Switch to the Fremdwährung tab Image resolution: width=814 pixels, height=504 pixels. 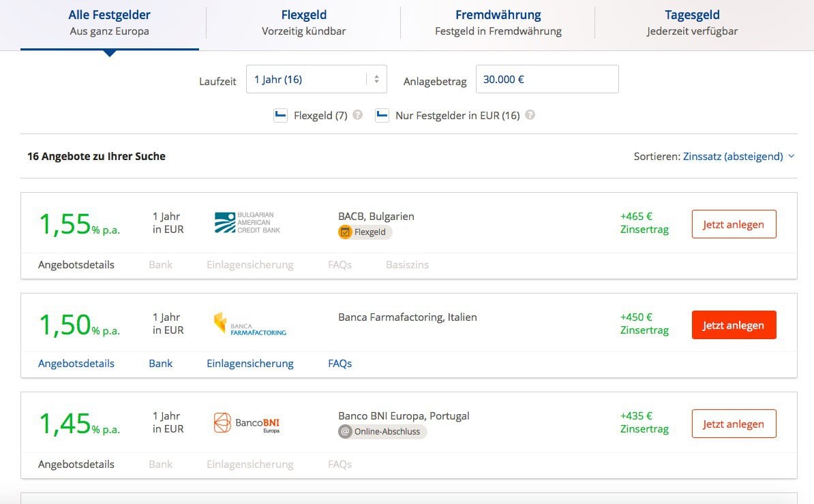tap(498, 22)
